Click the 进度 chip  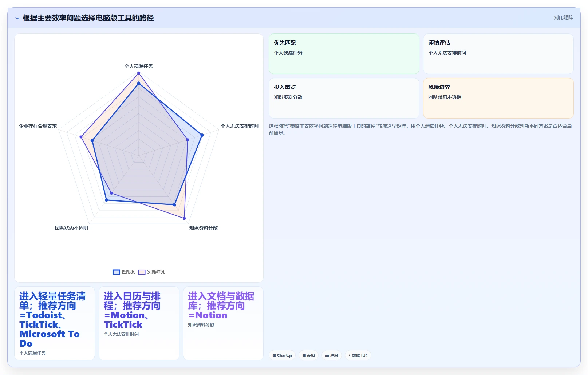tap(332, 355)
